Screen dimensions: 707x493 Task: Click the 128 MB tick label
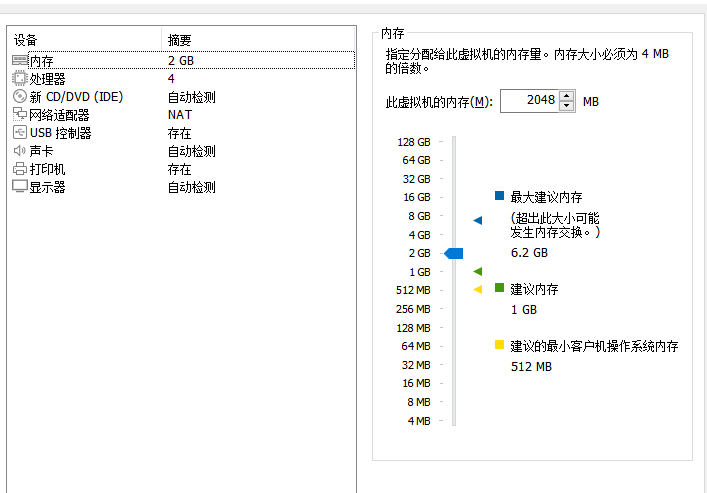(x=413, y=328)
